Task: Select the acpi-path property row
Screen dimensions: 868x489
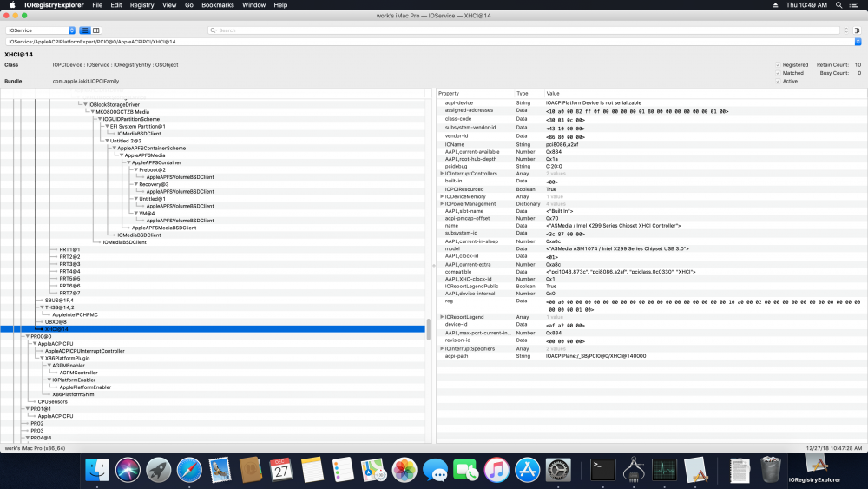Action: tap(652, 356)
